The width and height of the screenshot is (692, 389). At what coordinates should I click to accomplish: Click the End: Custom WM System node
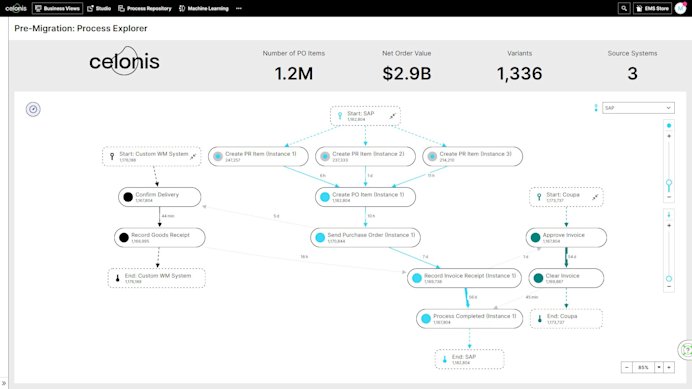click(x=157, y=278)
